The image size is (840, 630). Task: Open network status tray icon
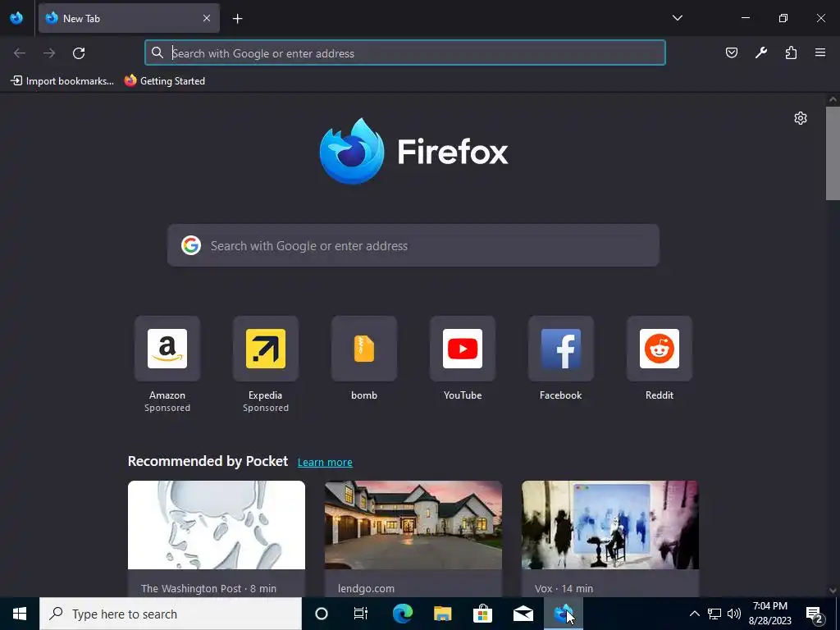(x=714, y=614)
